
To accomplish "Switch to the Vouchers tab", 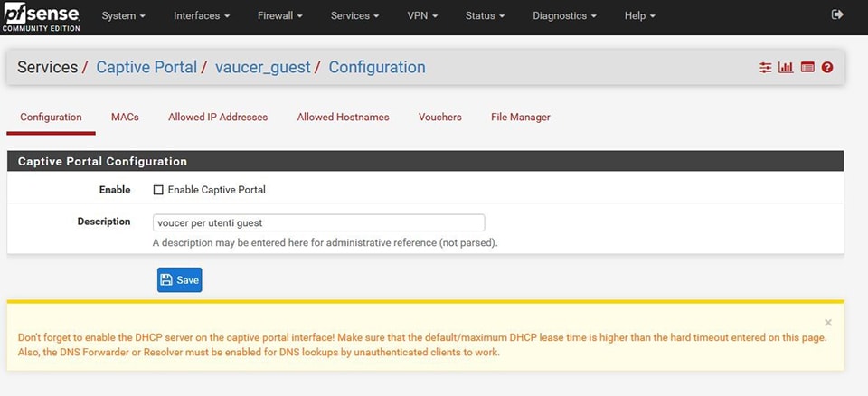I will coord(439,118).
